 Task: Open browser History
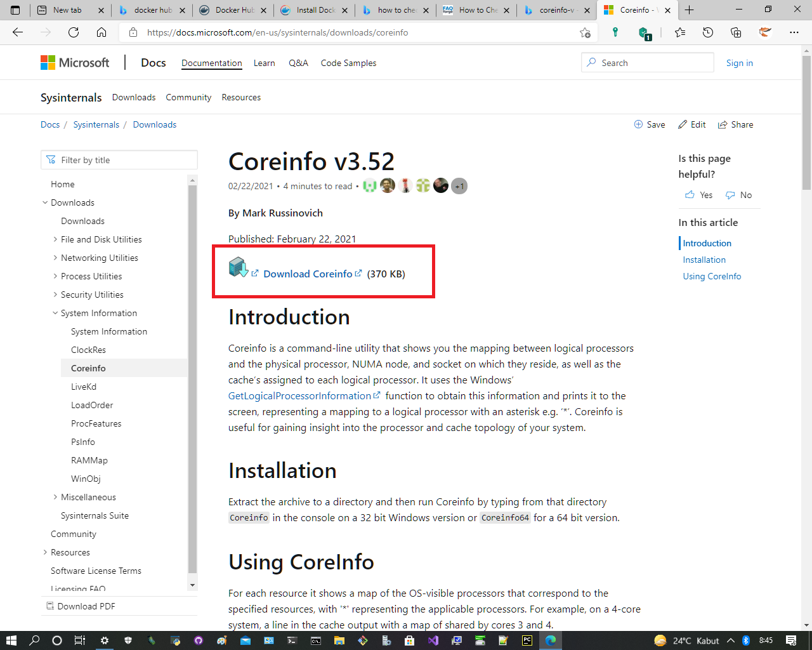click(708, 32)
